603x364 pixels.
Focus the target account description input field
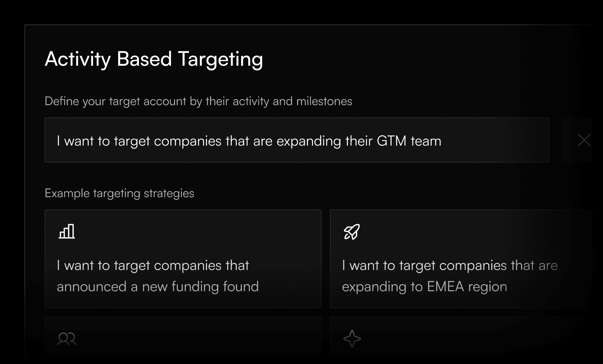pyautogui.click(x=297, y=140)
